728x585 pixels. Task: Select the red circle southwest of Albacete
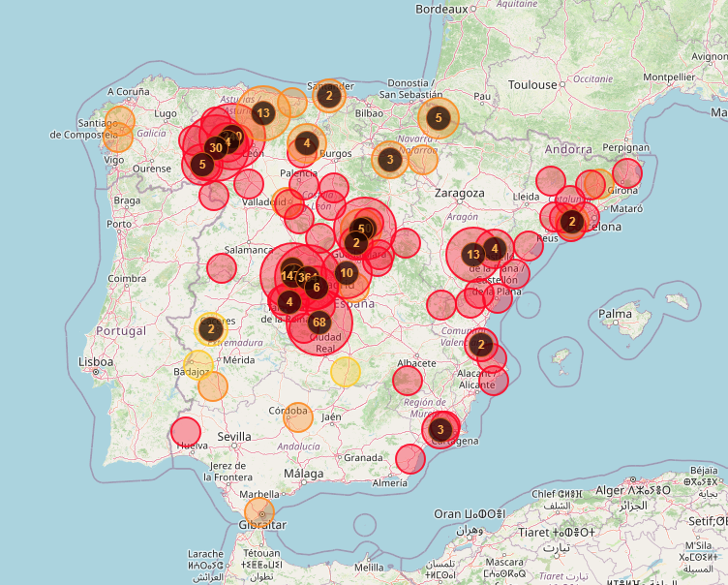408,381
